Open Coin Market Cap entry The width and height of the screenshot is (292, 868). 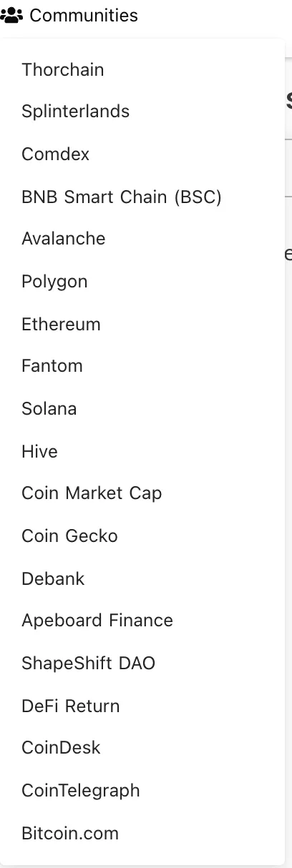(142, 493)
